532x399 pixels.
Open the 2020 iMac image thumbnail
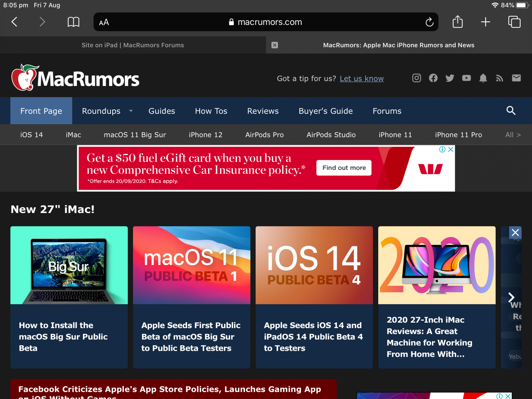[437, 265]
